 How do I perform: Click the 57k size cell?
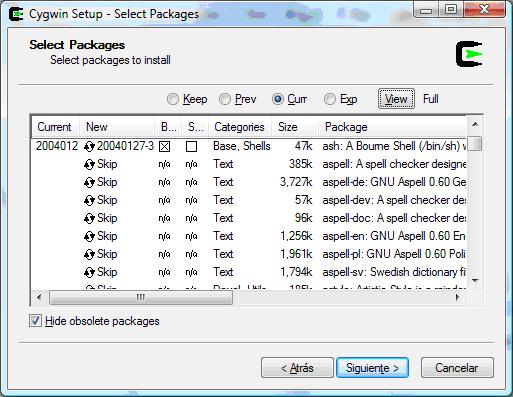click(x=304, y=200)
